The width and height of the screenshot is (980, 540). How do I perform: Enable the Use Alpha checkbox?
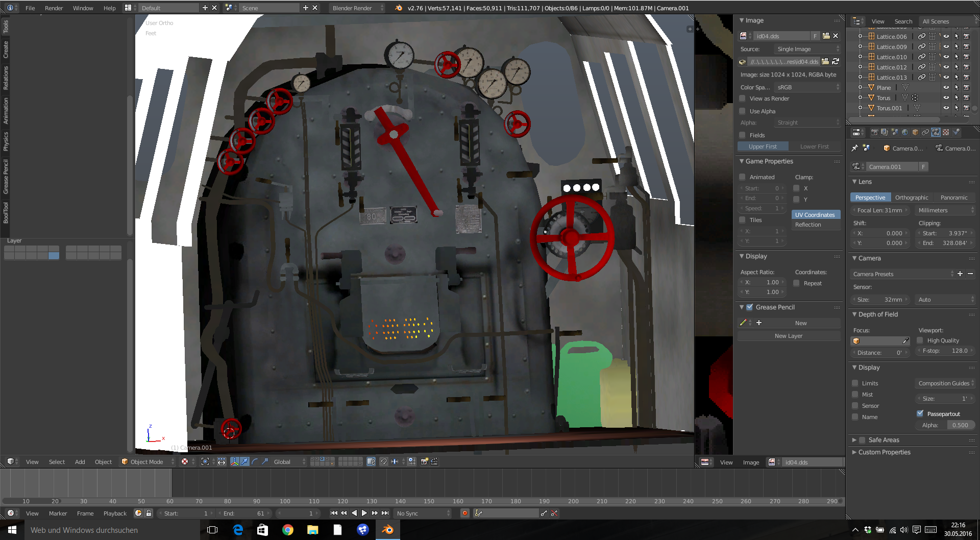(x=743, y=111)
